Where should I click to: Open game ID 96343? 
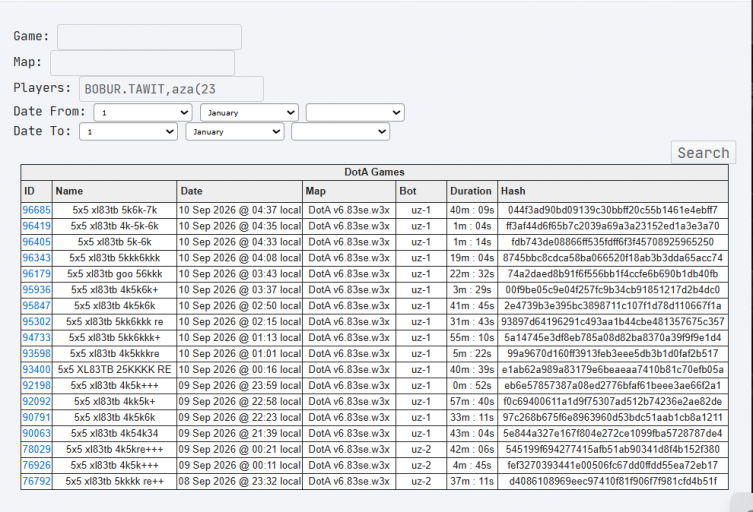click(36, 257)
